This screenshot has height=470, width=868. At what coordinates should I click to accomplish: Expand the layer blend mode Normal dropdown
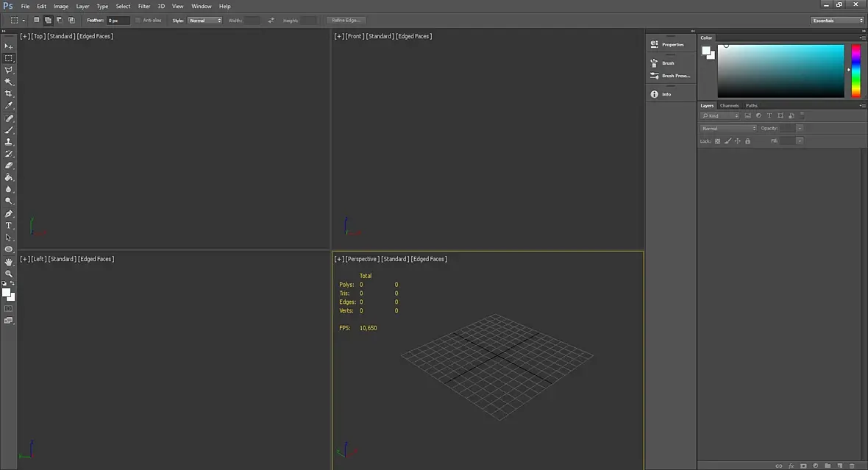pos(728,128)
